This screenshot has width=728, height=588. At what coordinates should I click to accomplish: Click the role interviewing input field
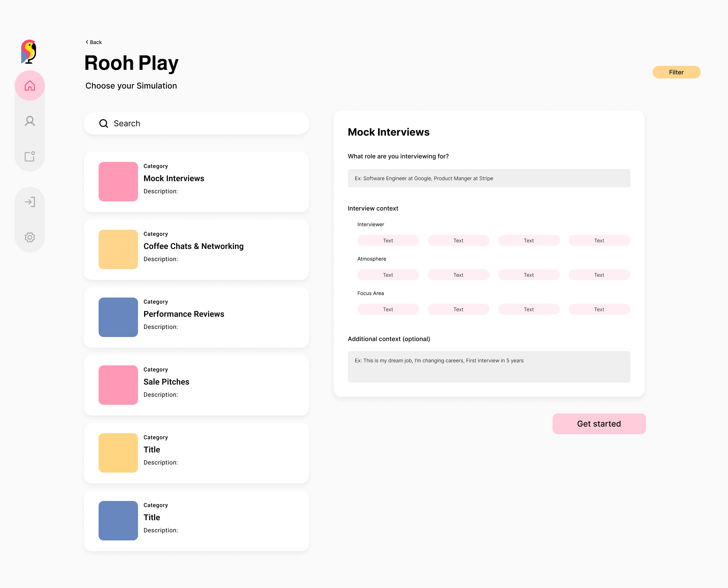click(x=489, y=178)
